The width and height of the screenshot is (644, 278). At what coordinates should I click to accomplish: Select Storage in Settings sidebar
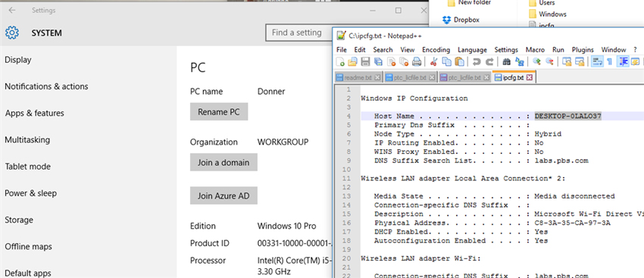point(18,220)
